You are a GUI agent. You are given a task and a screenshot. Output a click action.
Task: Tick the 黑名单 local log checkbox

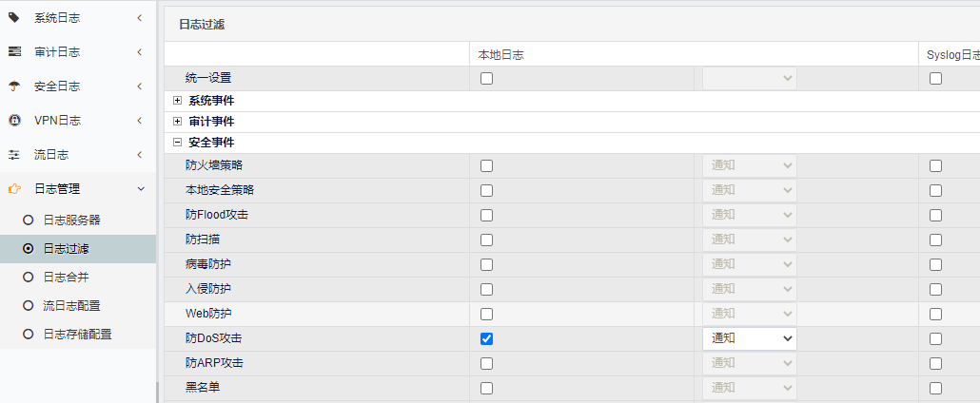pyautogui.click(x=486, y=388)
